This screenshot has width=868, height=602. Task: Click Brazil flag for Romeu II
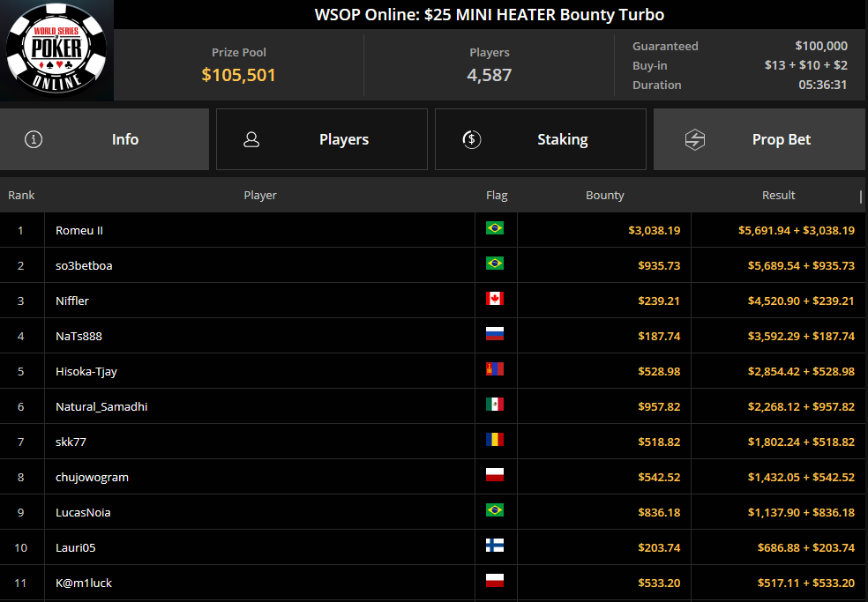(494, 228)
